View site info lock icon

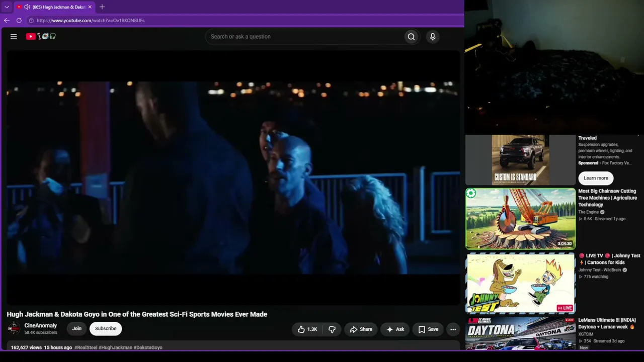pos(31,20)
